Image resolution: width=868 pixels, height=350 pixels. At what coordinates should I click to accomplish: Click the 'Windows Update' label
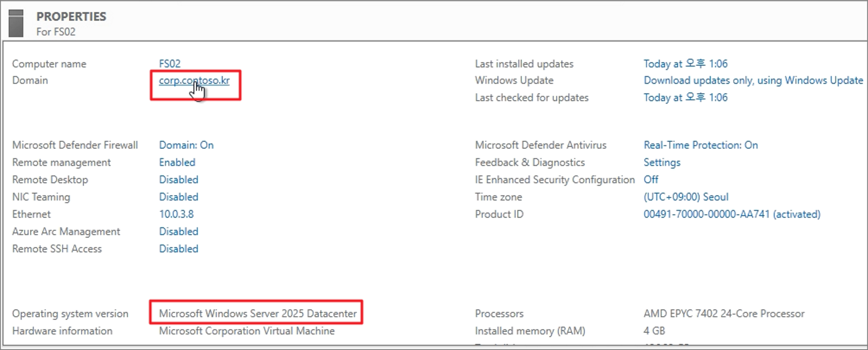tap(514, 80)
